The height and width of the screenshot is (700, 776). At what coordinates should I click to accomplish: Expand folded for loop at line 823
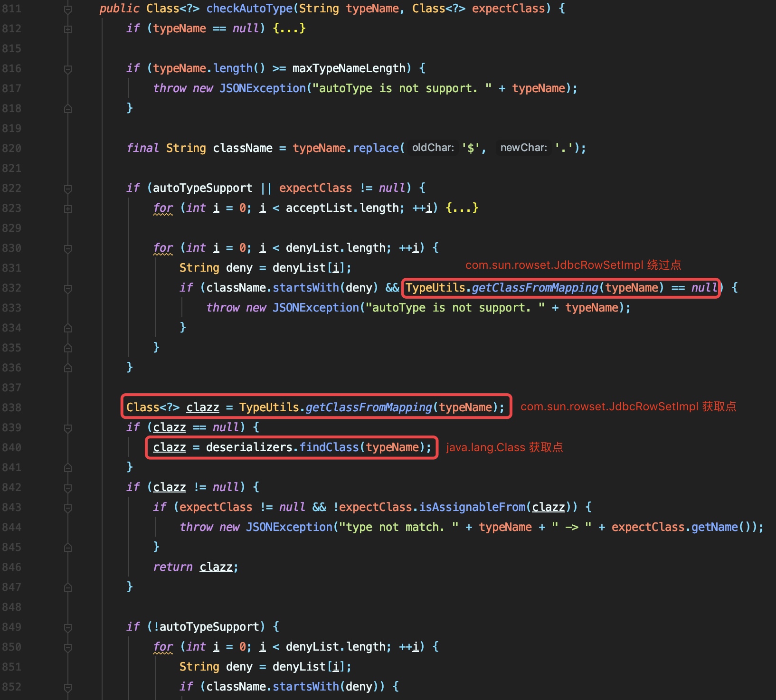(x=68, y=208)
